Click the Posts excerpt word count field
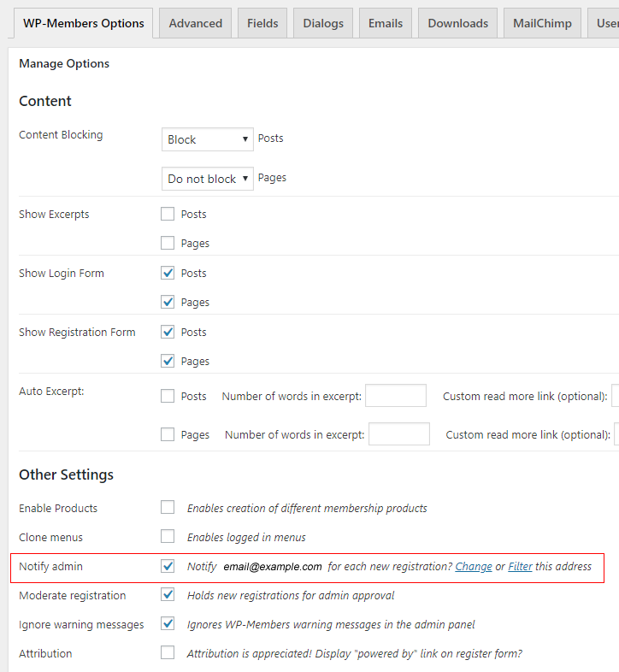Image resolution: width=619 pixels, height=672 pixels. click(x=395, y=396)
